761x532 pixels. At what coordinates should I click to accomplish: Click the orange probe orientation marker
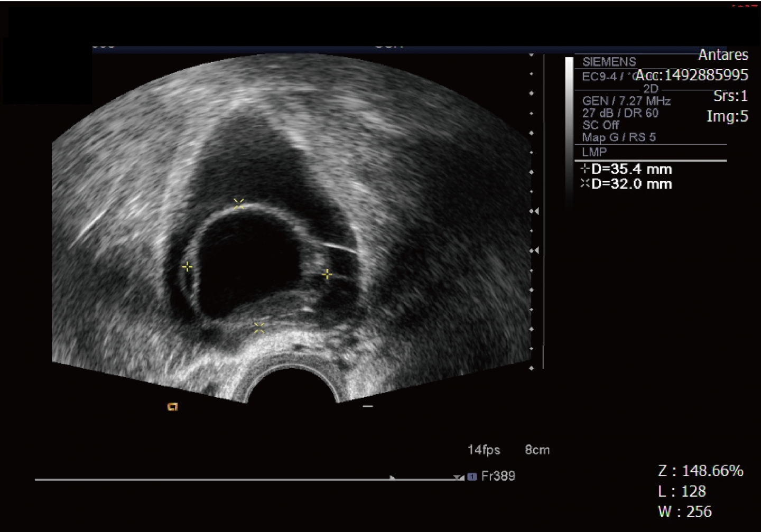pos(172,406)
